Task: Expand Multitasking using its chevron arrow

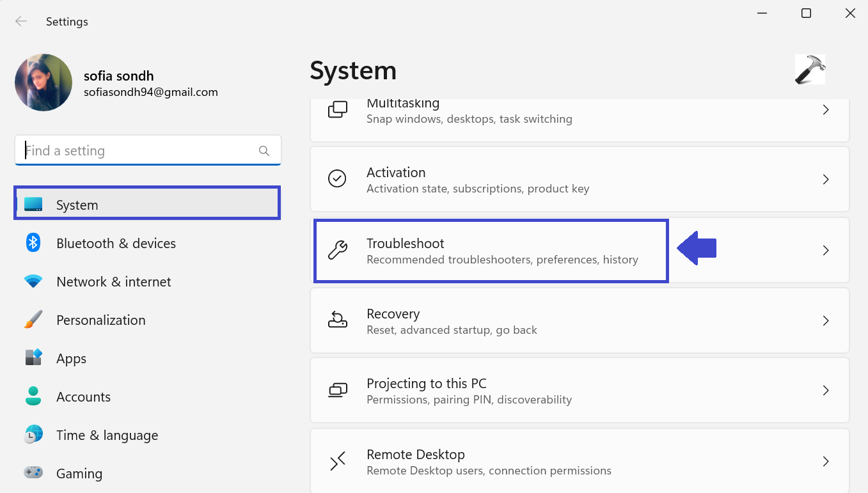Action: tap(826, 110)
